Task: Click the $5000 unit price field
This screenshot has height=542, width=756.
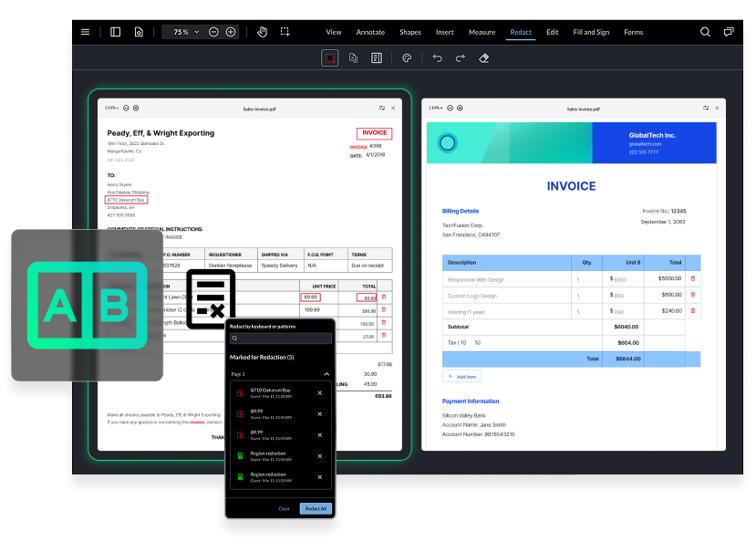Action: click(619, 279)
